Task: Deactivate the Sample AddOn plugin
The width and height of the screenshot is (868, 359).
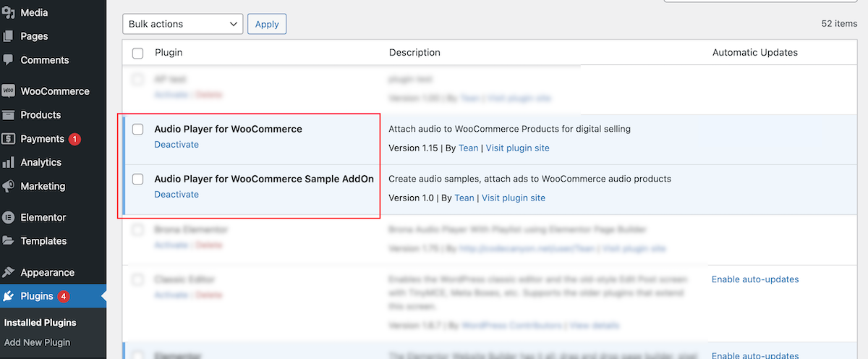Action: click(176, 195)
